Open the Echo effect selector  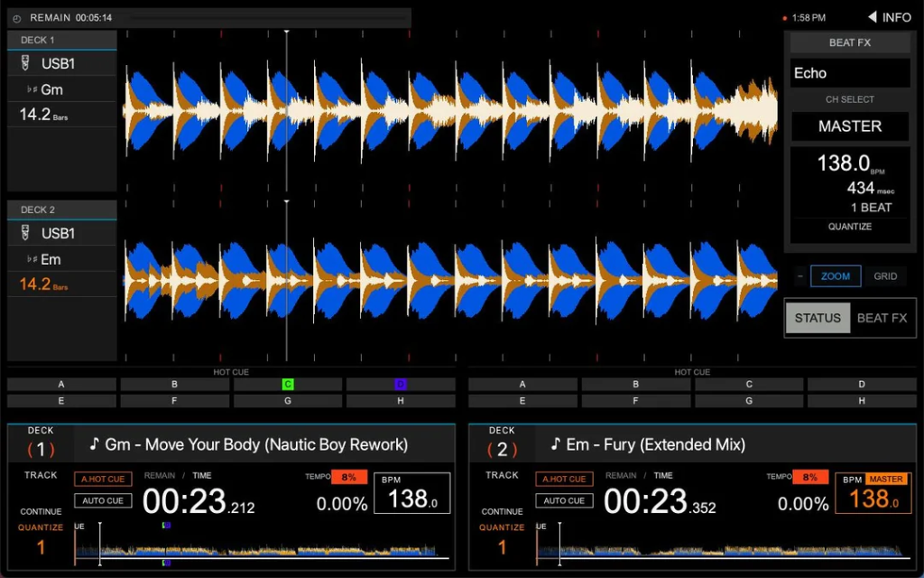pyautogui.click(x=850, y=73)
